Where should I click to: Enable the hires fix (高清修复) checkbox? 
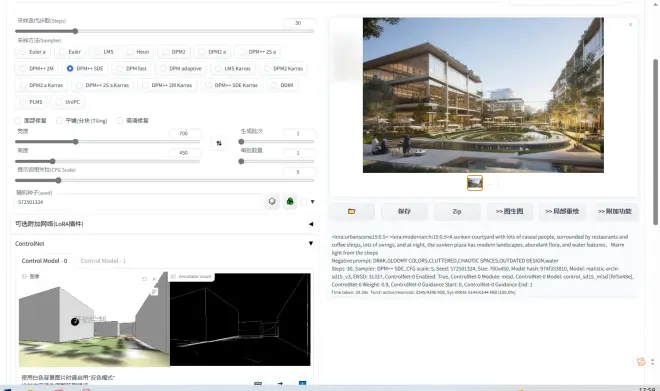tap(120, 120)
